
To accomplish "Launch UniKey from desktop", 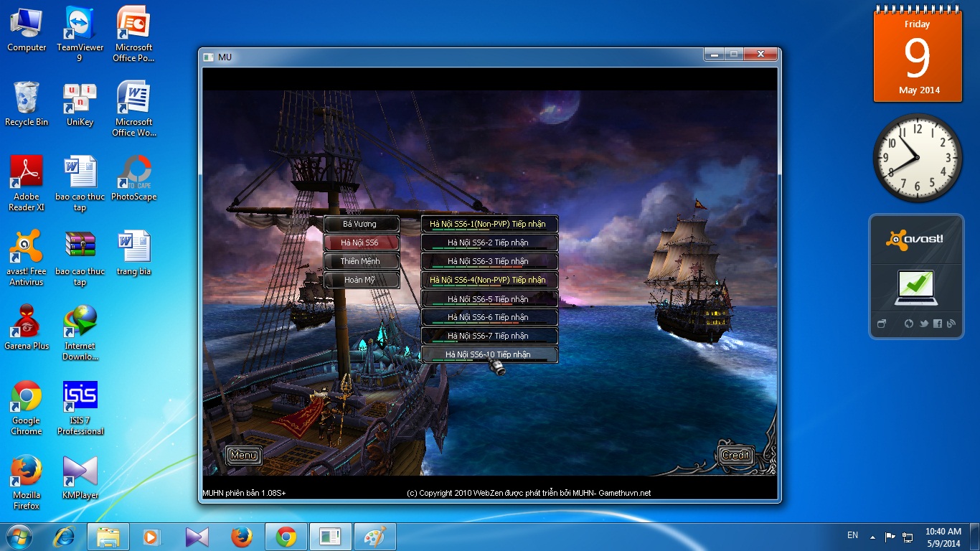I will 80,105.
